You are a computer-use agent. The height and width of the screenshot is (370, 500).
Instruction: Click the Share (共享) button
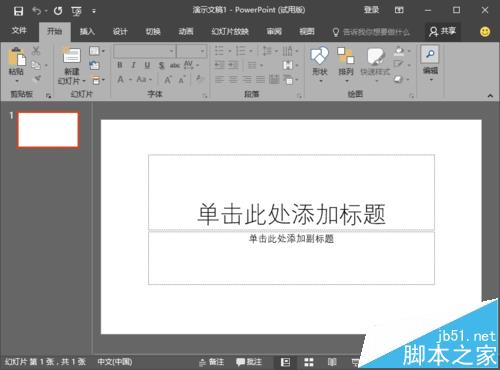(x=442, y=32)
